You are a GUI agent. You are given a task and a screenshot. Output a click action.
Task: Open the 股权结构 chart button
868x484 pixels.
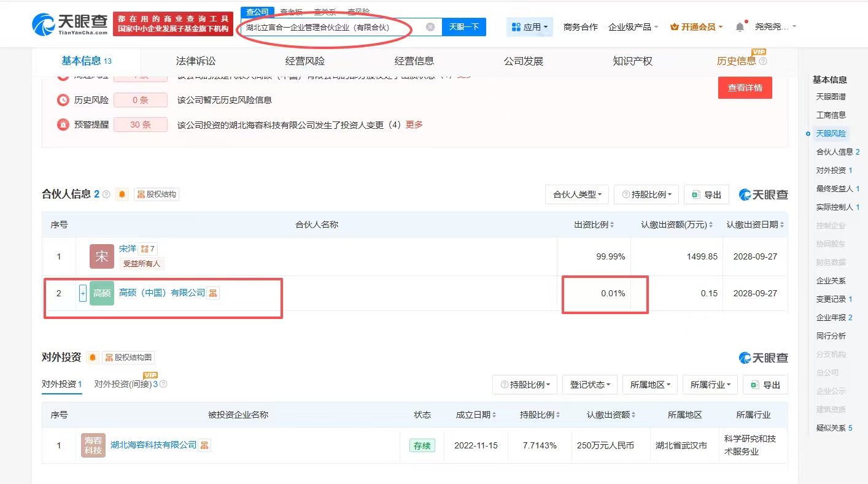(x=157, y=194)
